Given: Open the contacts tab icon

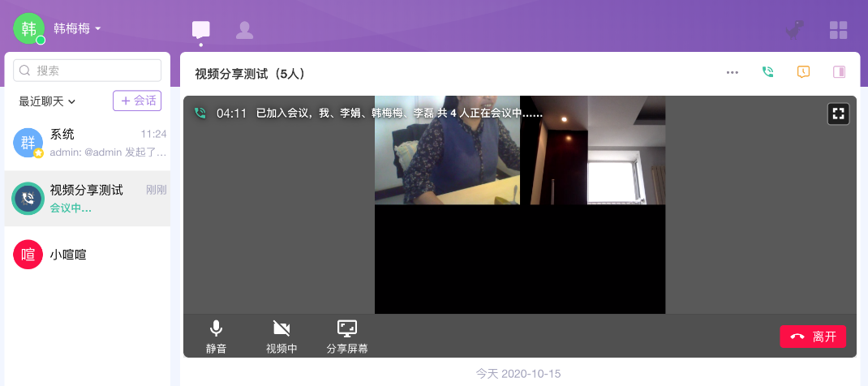Looking at the screenshot, I should click(x=245, y=30).
